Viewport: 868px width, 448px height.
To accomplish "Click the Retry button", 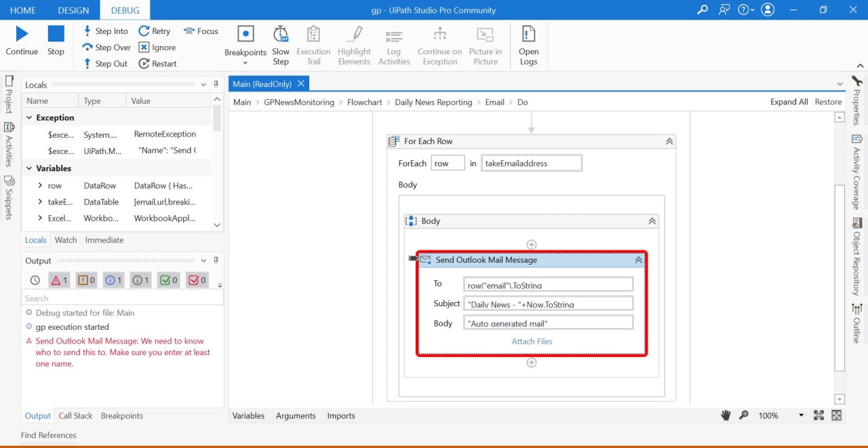I will click(155, 31).
